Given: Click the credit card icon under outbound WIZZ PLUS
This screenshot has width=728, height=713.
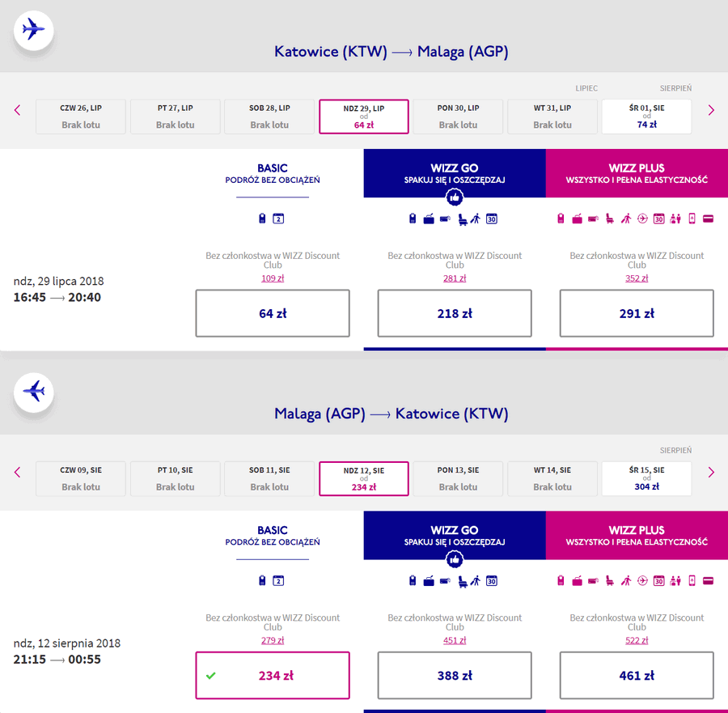Looking at the screenshot, I should (708, 219).
